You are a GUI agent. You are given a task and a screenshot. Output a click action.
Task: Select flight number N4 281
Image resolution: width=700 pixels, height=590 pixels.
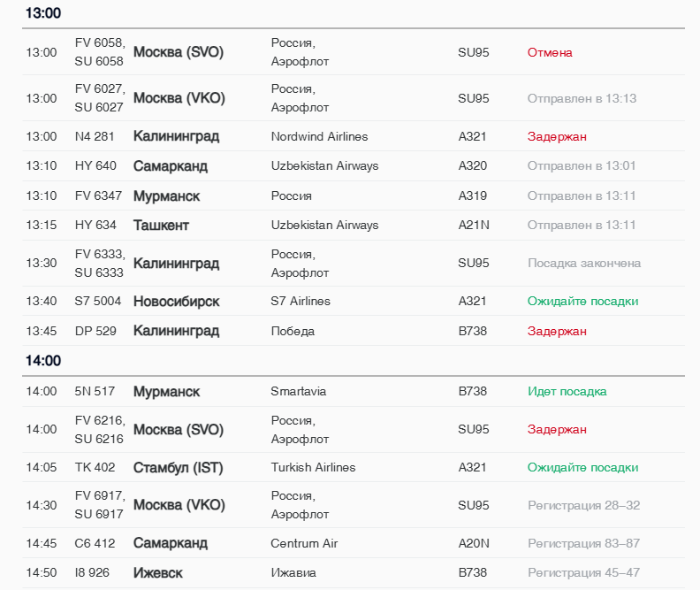[95, 137]
